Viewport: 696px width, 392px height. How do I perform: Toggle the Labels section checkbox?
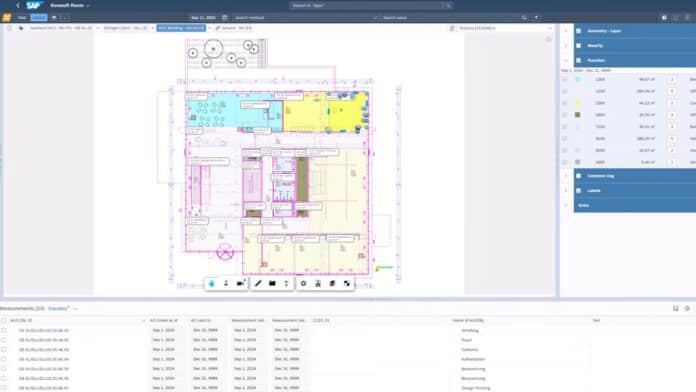tap(578, 190)
